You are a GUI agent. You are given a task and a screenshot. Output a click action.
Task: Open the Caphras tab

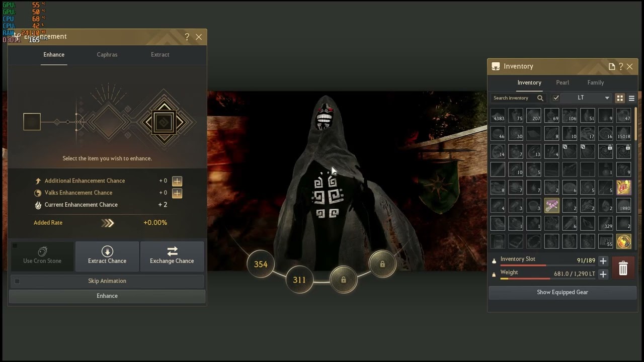point(107,55)
